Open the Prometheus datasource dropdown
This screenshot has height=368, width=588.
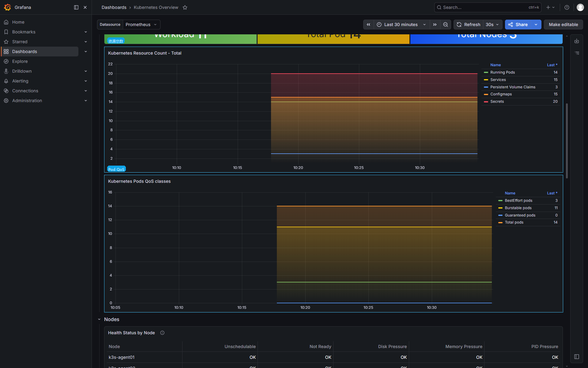click(x=141, y=25)
